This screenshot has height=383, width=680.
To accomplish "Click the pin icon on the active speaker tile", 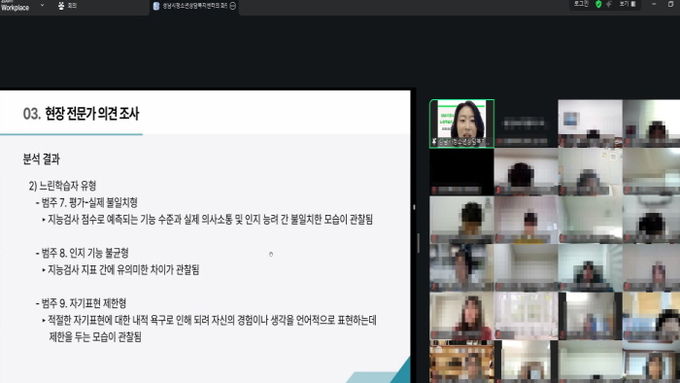I will pos(434,141).
